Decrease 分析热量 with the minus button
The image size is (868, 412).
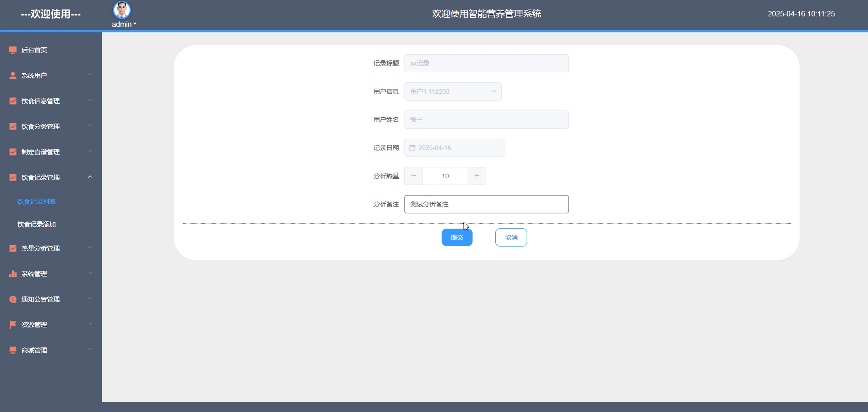pyautogui.click(x=414, y=176)
